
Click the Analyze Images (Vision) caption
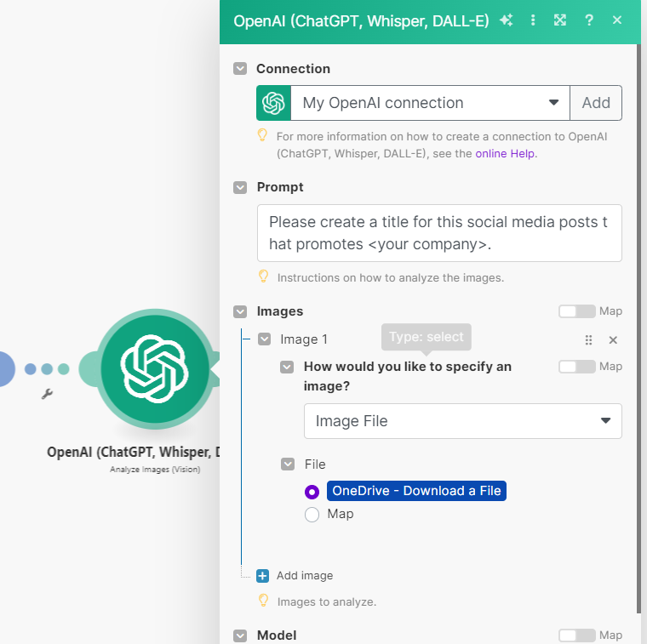tap(155, 470)
